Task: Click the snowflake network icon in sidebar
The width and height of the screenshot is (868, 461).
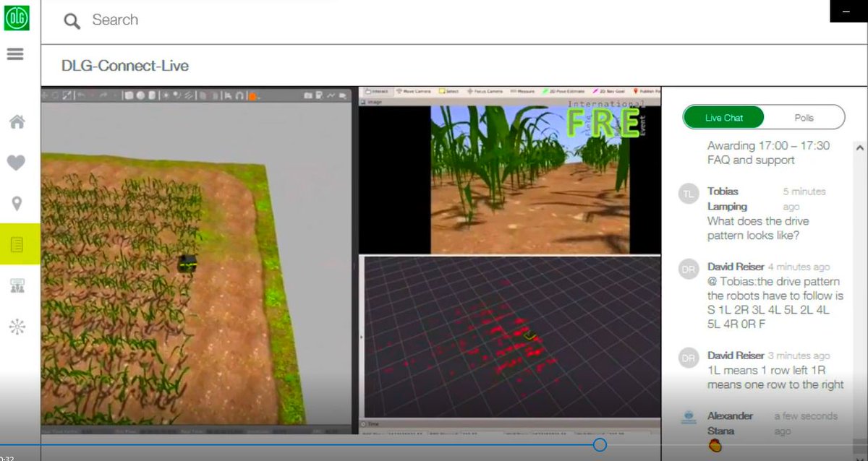Action: pyautogui.click(x=17, y=327)
